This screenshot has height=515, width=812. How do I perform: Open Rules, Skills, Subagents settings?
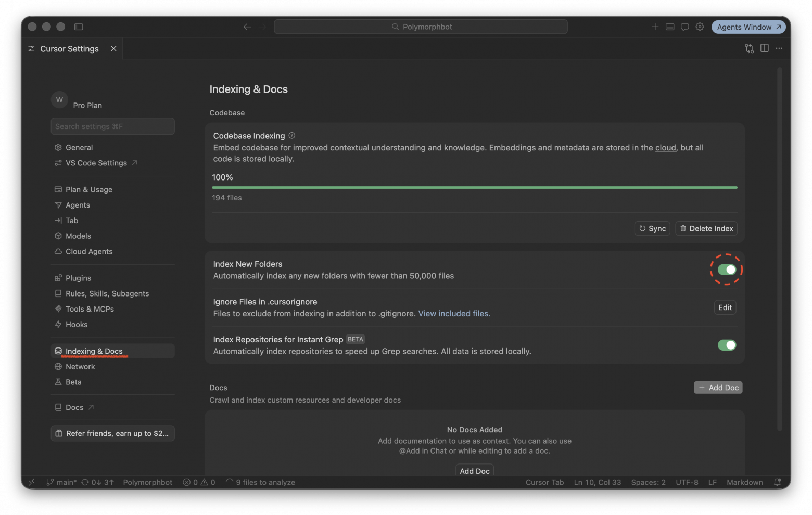(112, 293)
